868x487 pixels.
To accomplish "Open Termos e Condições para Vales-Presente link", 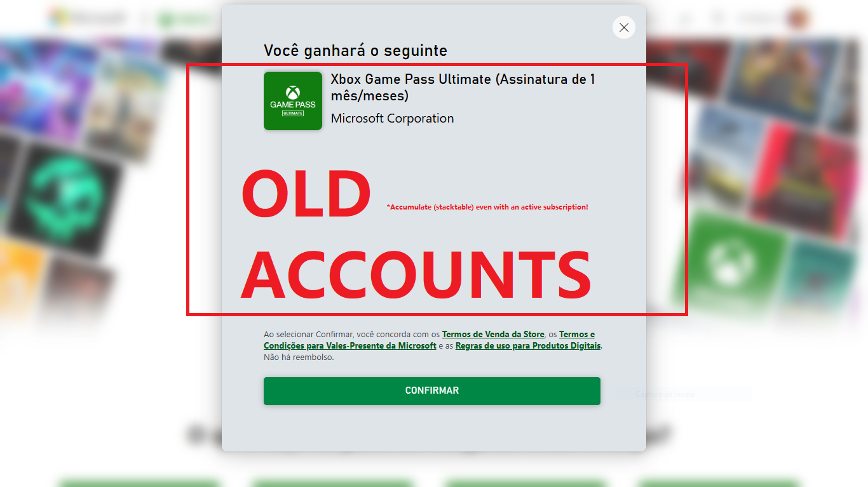I will click(430, 340).
